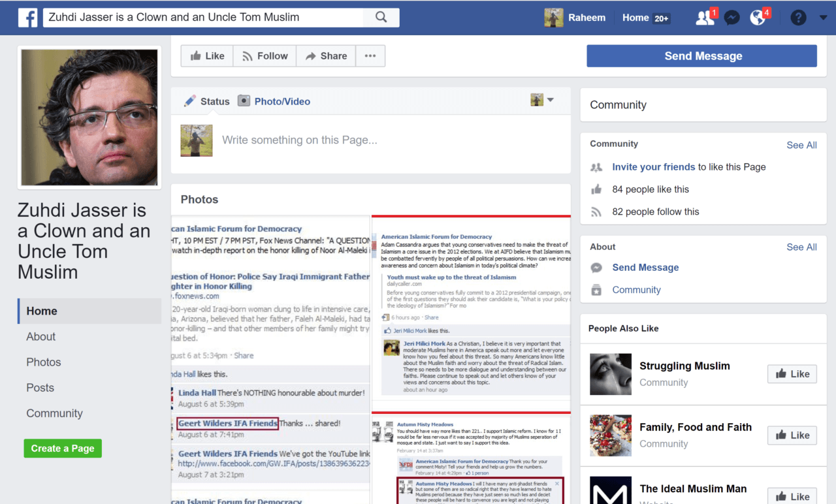836x504 pixels.
Task: Click '82 people follow this' text
Action: click(x=656, y=212)
